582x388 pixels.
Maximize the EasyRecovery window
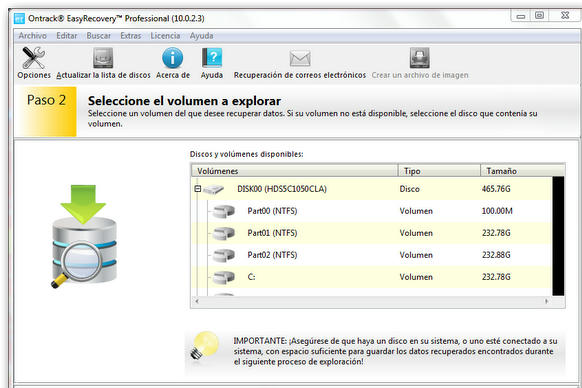tap(539, 16)
